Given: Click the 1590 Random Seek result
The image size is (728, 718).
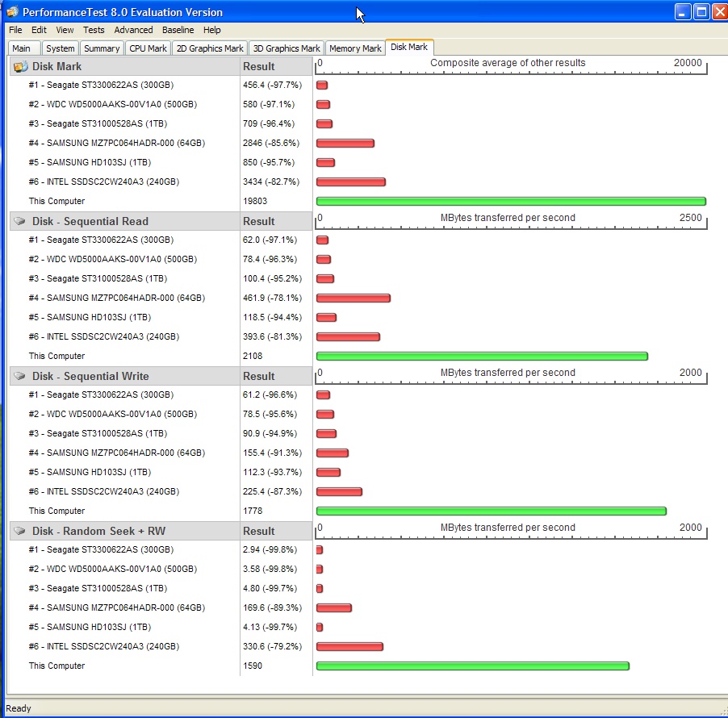Looking at the screenshot, I should click(253, 666).
